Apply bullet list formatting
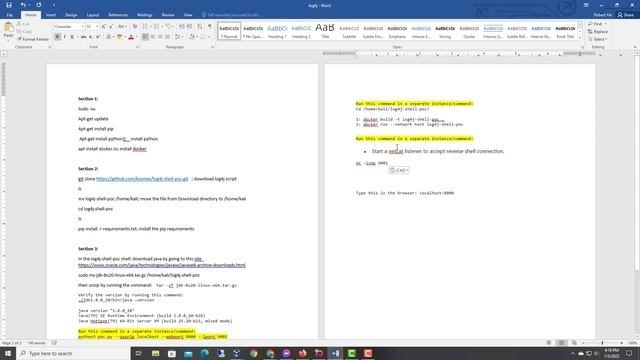 click(x=146, y=27)
